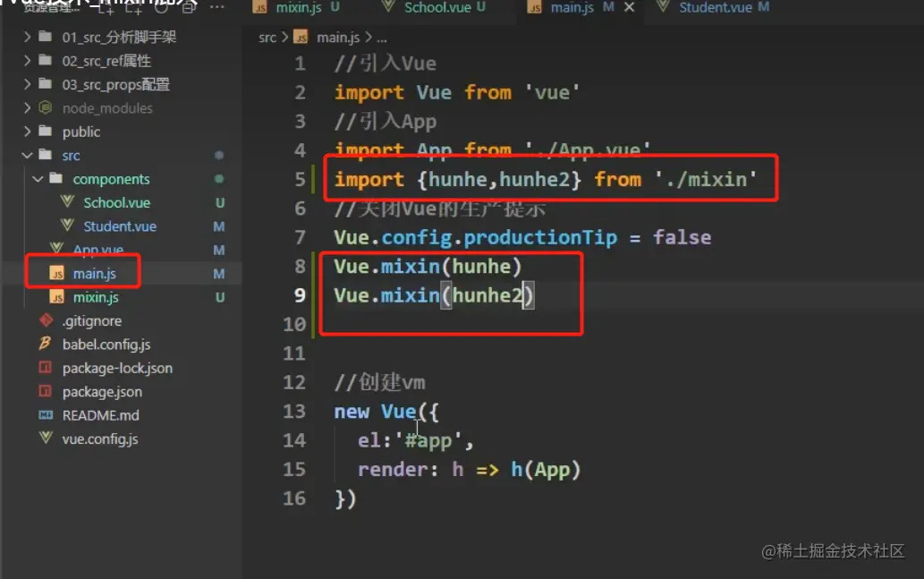Click the folder icon of public
The width and height of the screenshot is (924, 579).
coord(46,131)
